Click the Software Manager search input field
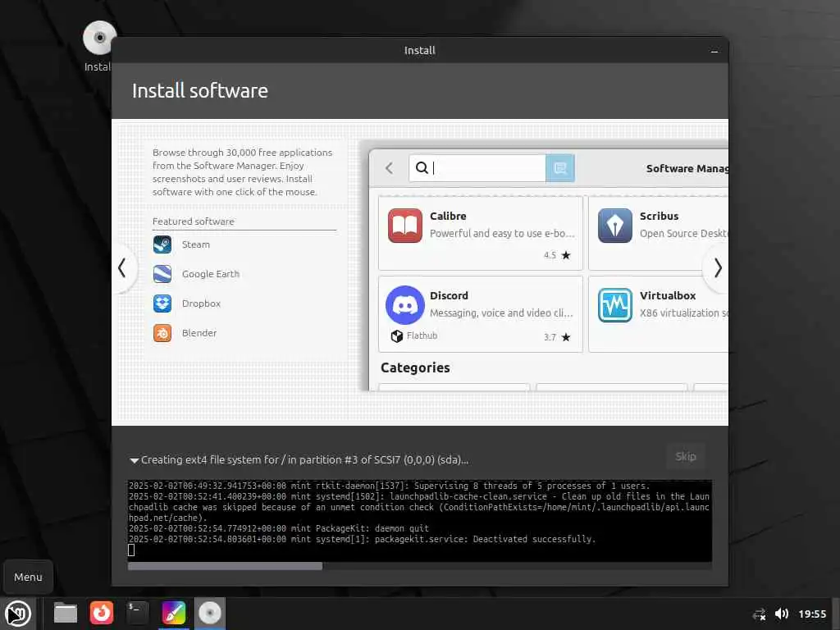The width and height of the screenshot is (840, 630). click(x=477, y=168)
